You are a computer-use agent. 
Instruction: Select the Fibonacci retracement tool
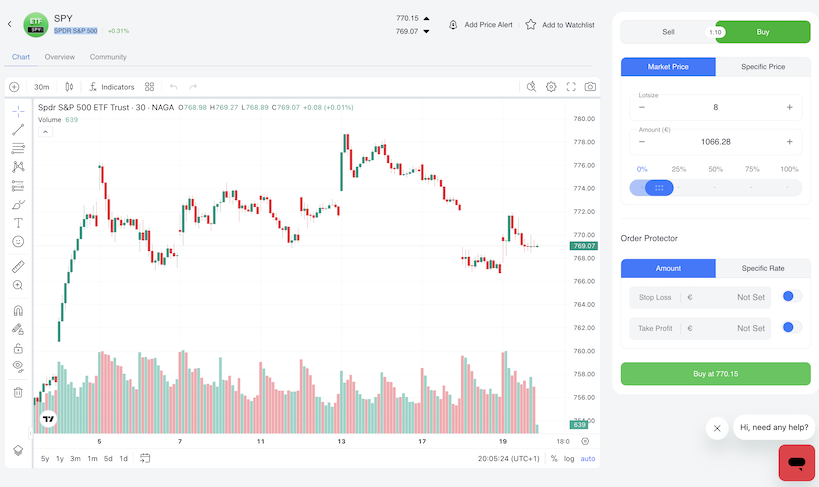coord(18,148)
